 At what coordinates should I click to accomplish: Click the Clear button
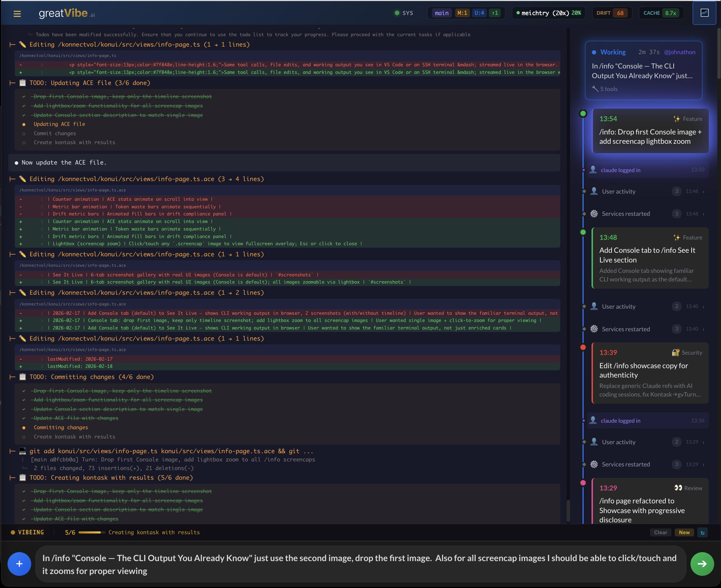(x=660, y=532)
